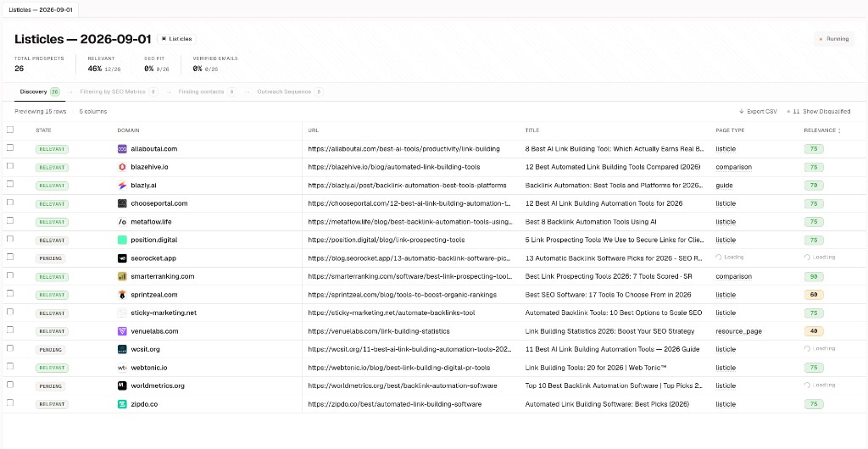Click the blazly.ai favicon

[122, 186]
